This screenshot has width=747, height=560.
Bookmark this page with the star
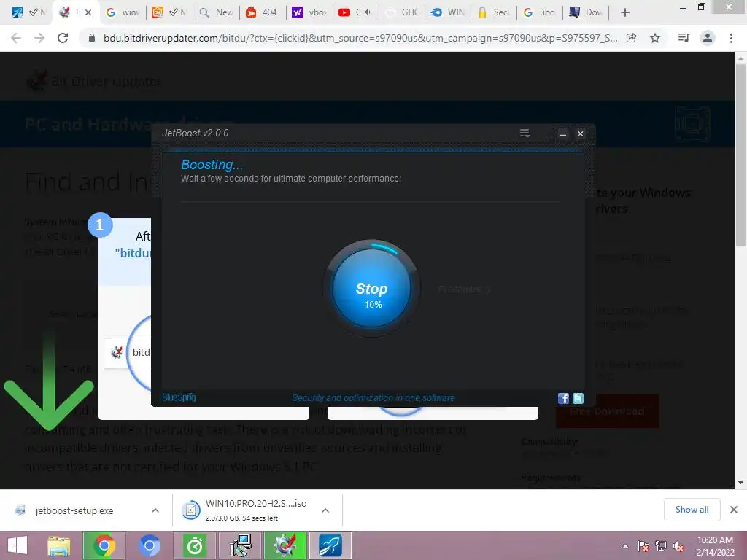pos(656,38)
